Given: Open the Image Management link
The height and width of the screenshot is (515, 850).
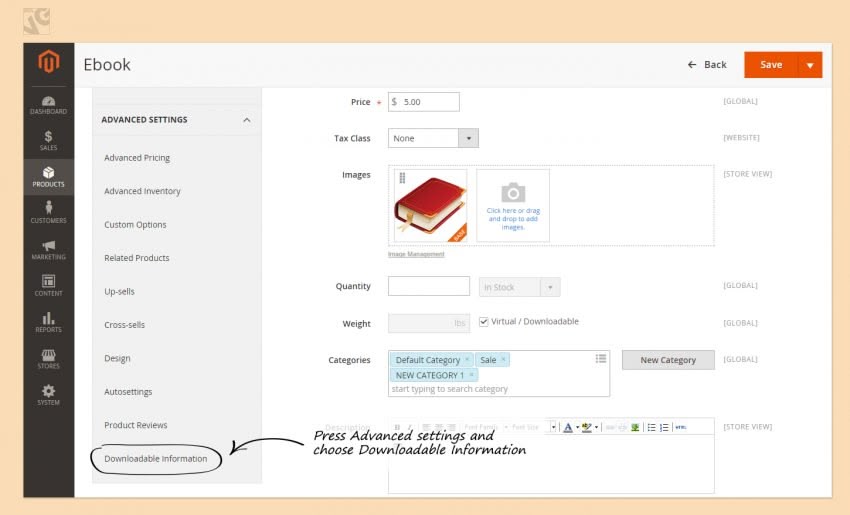Looking at the screenshot, I should tap(416, 254).
